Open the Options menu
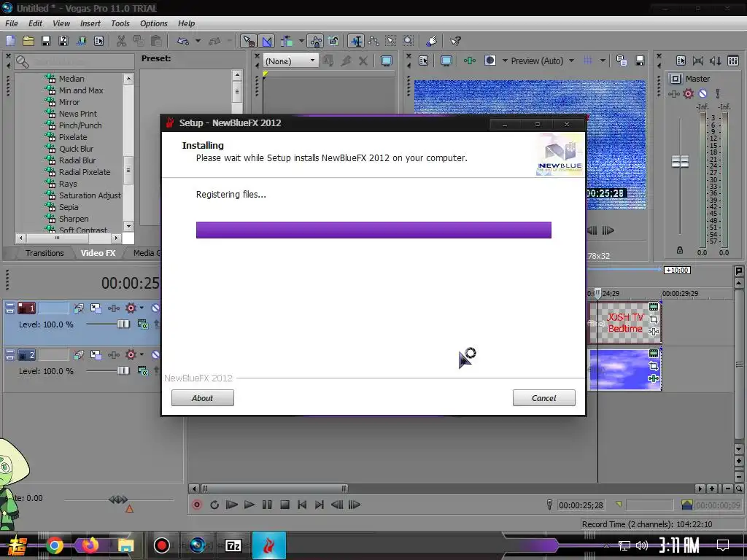747x560 pixels. (153, 23)
